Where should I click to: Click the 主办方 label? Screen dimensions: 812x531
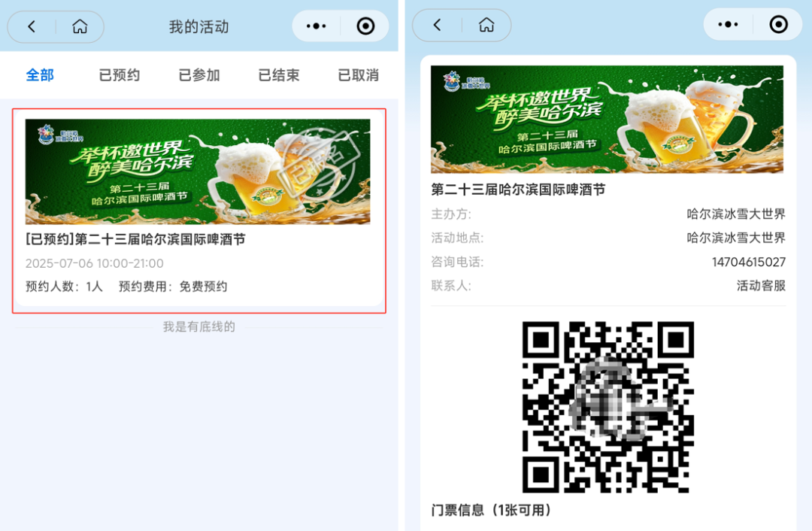(451, 214)
